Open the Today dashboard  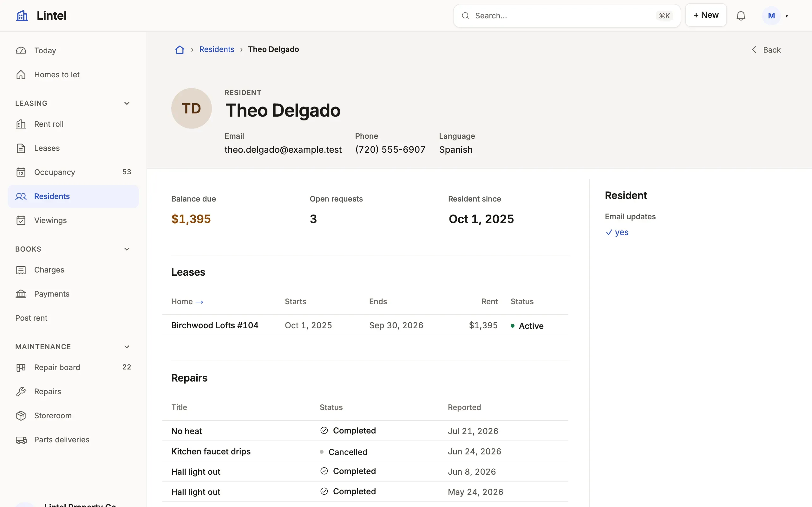coord(73,50)
